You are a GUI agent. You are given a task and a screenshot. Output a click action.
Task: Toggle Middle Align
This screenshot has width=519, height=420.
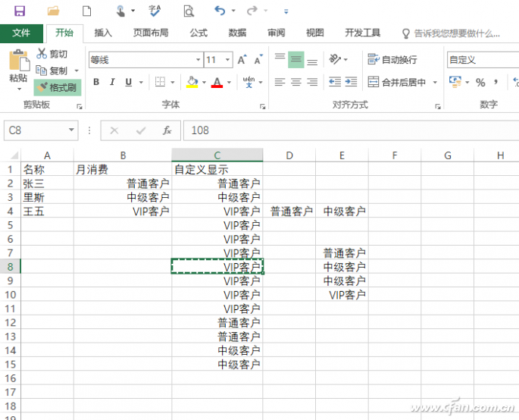pos(296,60)
